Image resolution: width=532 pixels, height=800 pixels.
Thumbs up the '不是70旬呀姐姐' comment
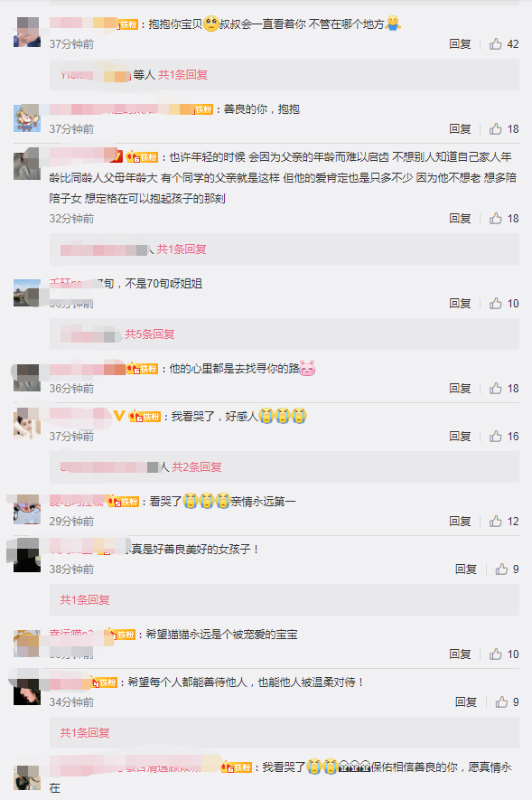click(495, 304)
